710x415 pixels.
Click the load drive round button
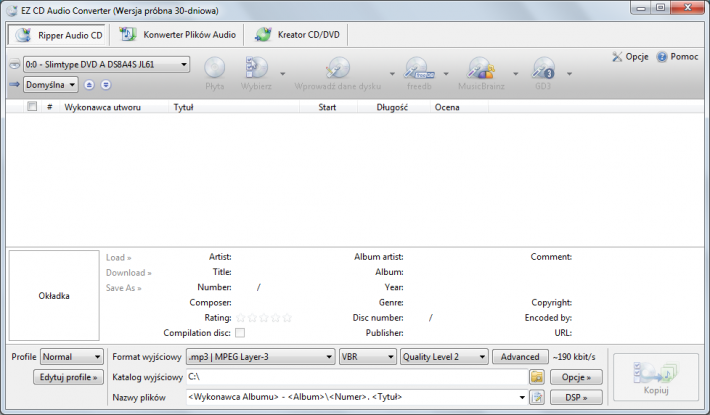106,85
